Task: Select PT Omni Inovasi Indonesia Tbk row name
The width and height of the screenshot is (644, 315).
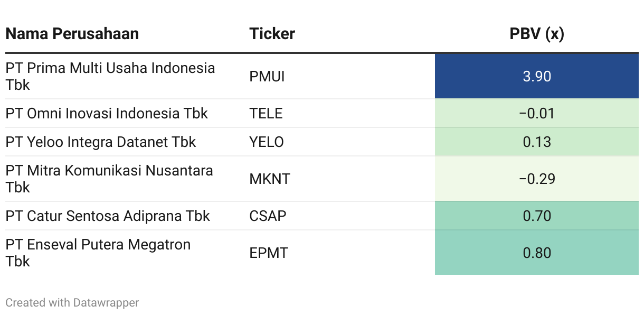Action: click(107, 113)
